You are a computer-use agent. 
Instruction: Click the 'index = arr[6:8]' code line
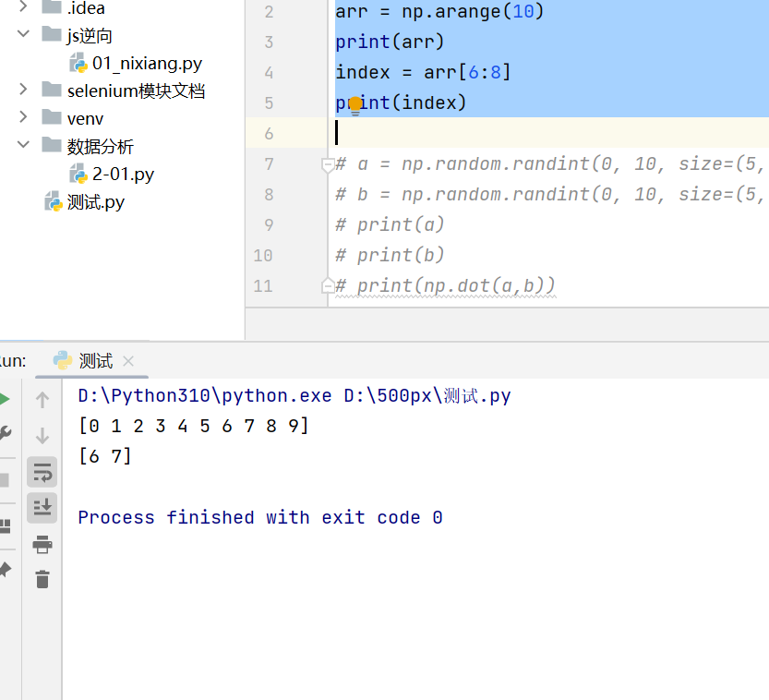coord(423,72)
